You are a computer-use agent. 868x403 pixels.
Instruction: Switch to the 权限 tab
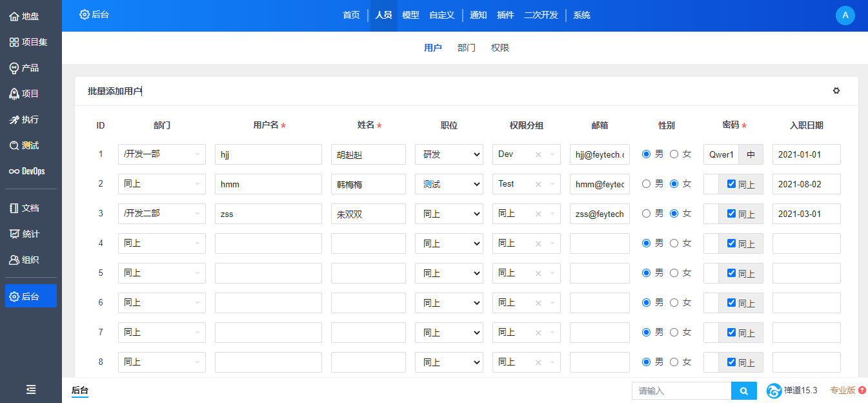(500, 48)
